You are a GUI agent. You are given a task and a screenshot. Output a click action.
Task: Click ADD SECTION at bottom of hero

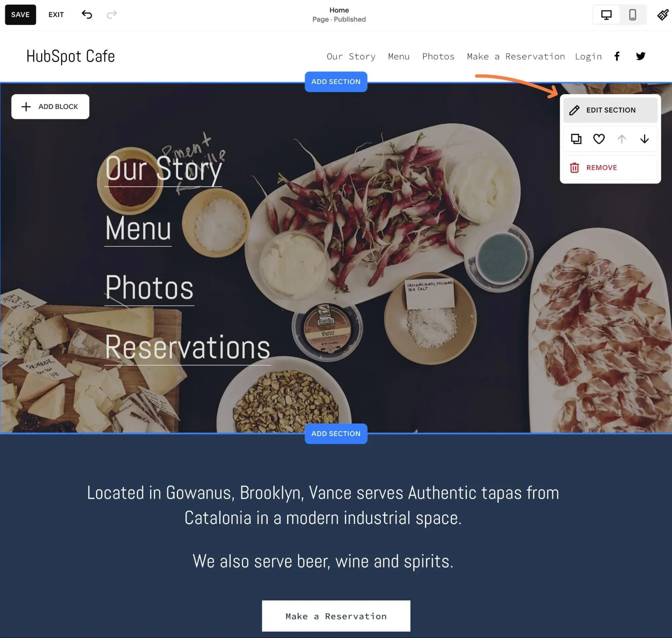[336, 434]
